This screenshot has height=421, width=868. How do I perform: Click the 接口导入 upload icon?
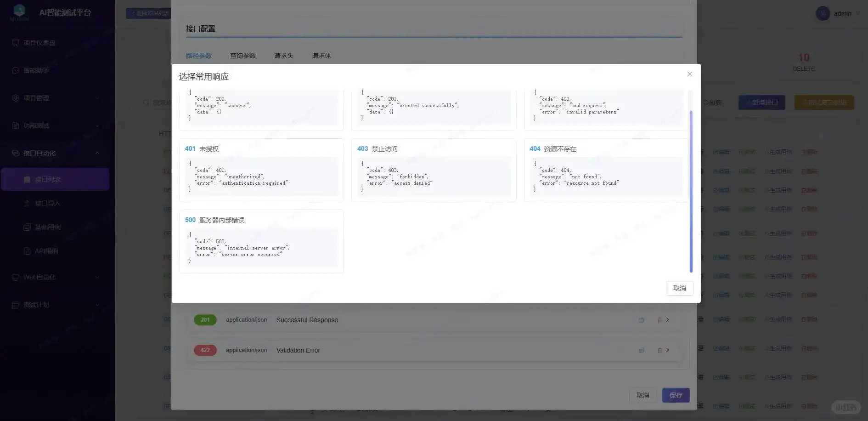point(27,203)
